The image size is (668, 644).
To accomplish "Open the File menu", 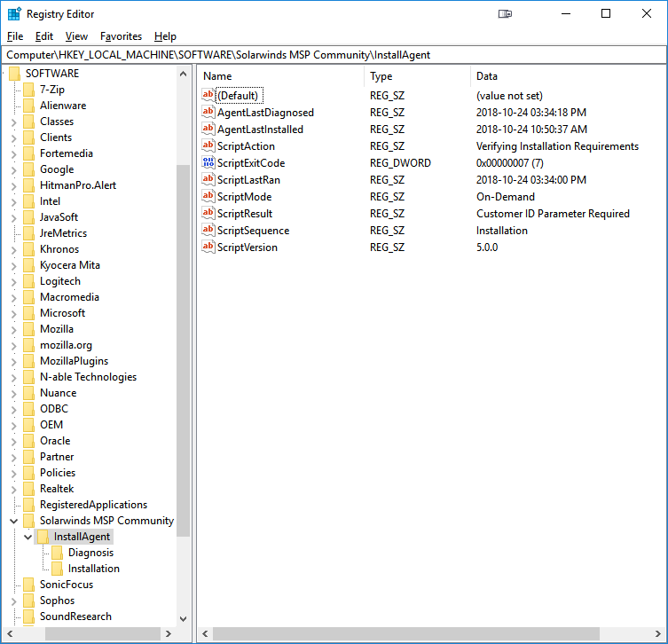I will point(15,36).
